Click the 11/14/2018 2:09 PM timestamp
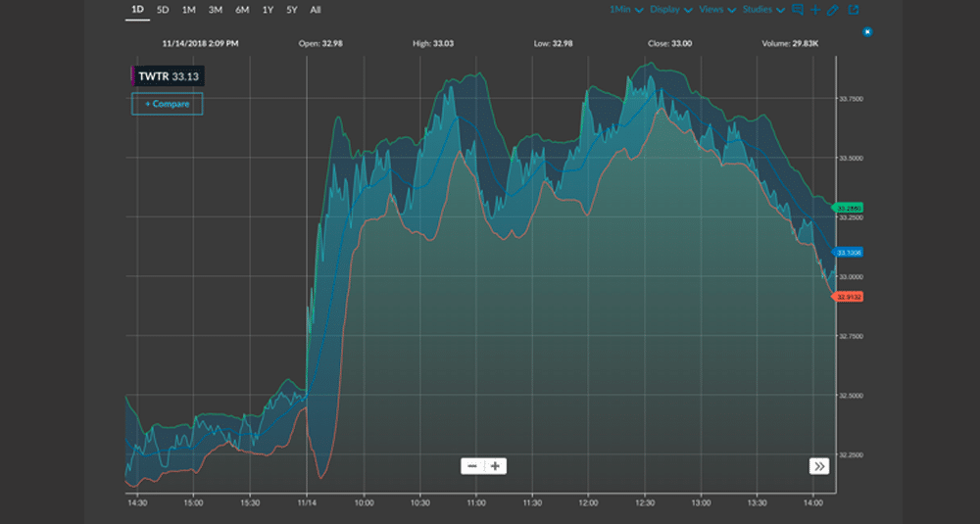This screenshot has width=980, height=524. point(200,44)
